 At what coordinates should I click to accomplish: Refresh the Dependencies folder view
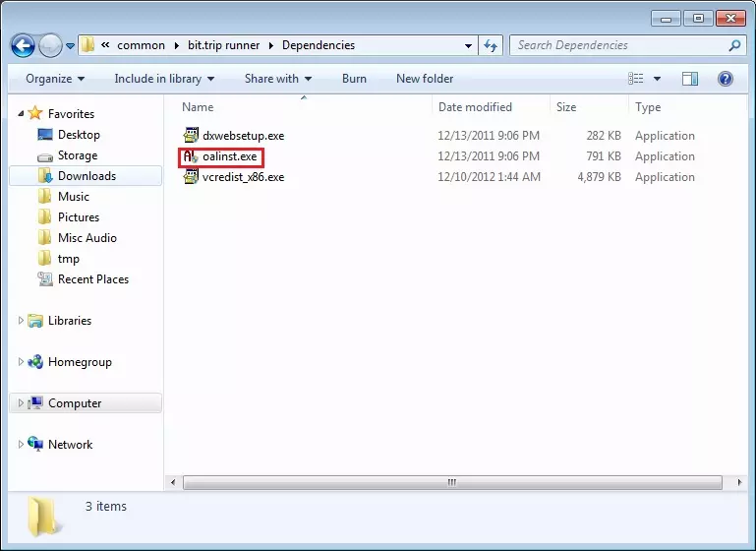491,46
